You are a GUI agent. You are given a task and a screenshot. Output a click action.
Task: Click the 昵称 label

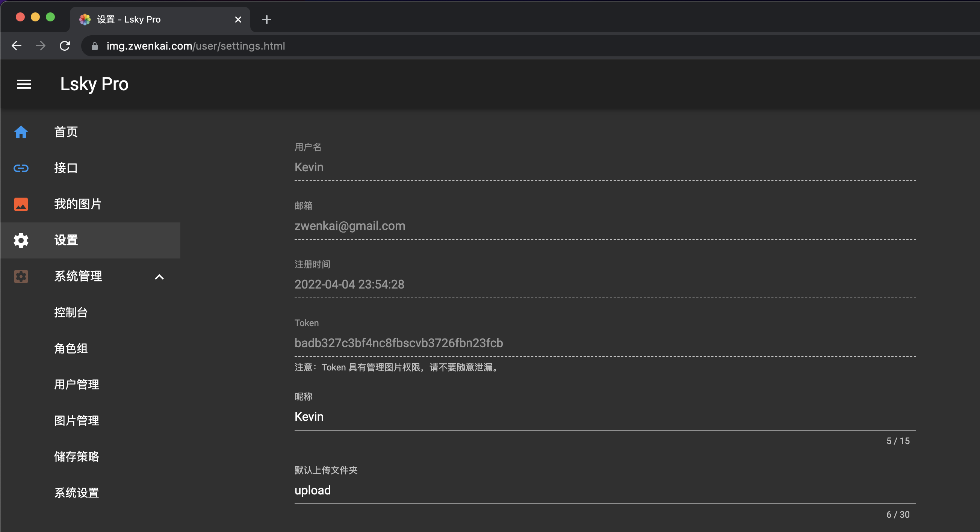click(x=303, y=397)
